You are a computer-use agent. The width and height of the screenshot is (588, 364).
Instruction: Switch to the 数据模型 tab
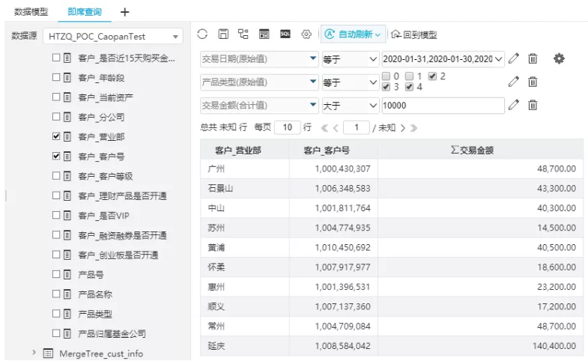pos(31,12)
